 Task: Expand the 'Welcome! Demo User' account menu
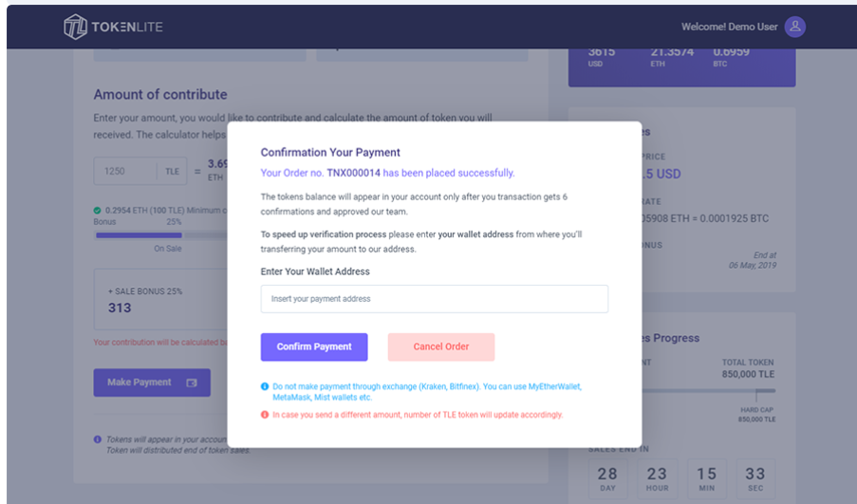tap(729, 27)
